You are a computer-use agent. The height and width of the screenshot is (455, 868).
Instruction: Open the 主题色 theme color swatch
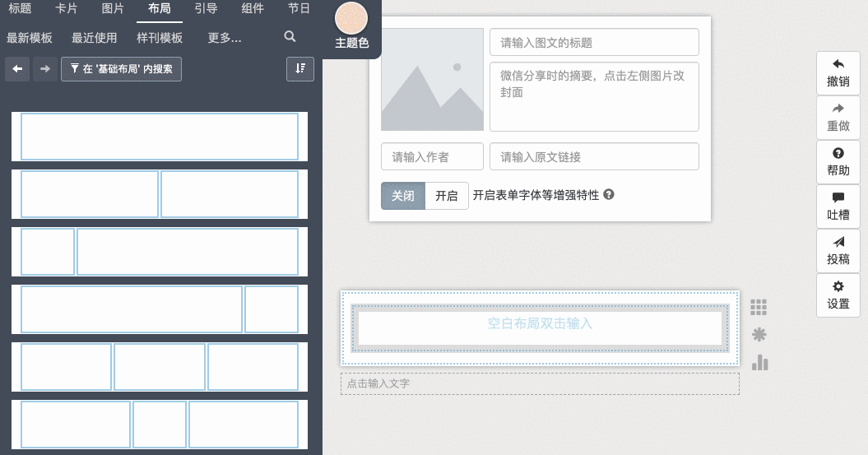pyautogui.click(x=351, y=18)
